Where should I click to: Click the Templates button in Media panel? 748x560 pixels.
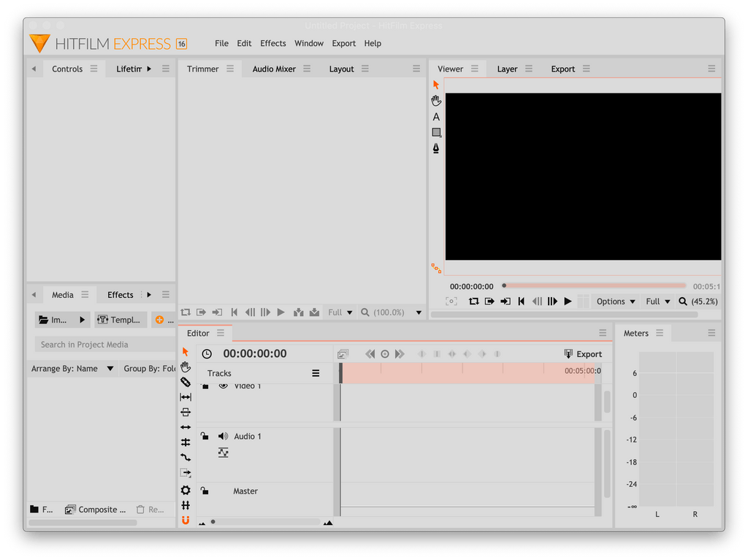pos(121,320)
